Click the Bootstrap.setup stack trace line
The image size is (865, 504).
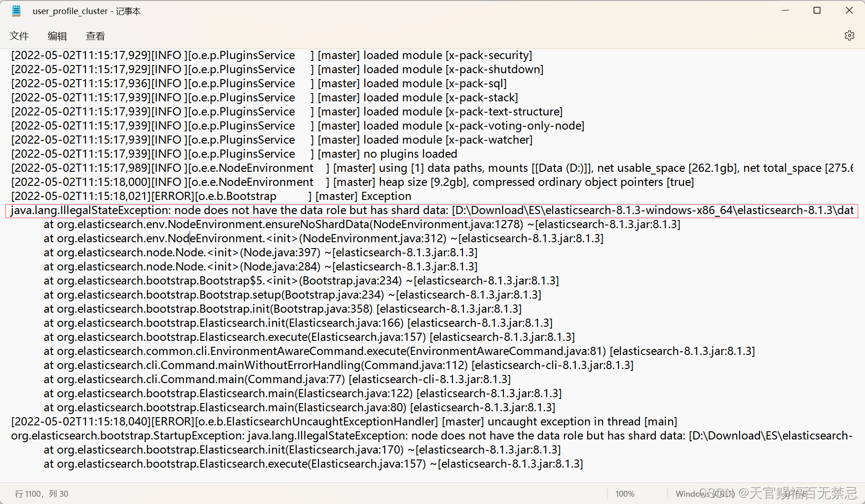[x=292, y=295]
